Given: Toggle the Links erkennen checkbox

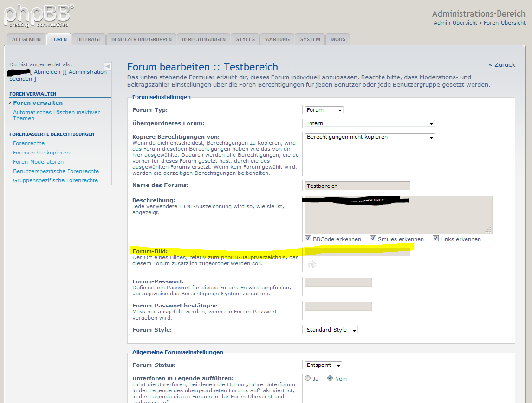Looking at the screenshot, I should click(435, 238).
